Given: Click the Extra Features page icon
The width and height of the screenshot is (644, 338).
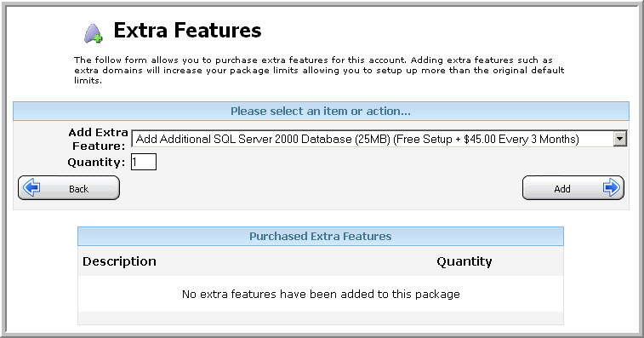Looking at the screenshot, I should click(x=94, y=33).
